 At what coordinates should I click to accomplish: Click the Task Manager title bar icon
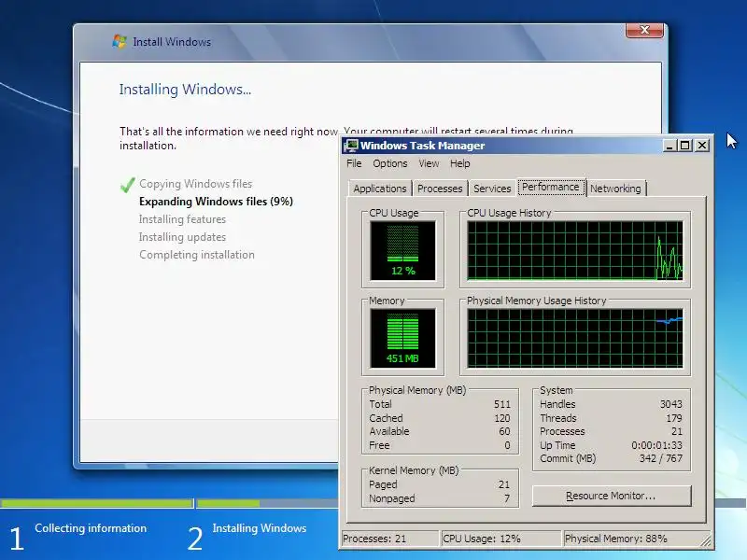(x=351, y=146)
